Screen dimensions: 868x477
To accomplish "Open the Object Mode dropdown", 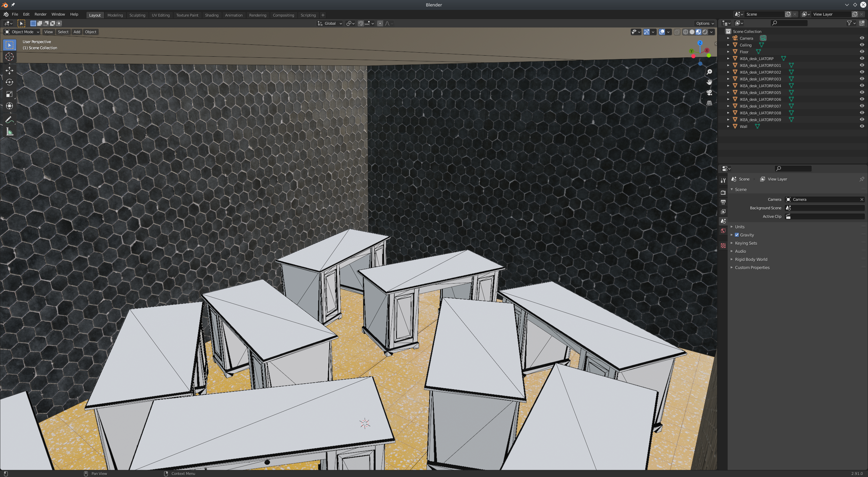I will pos(21,32).
